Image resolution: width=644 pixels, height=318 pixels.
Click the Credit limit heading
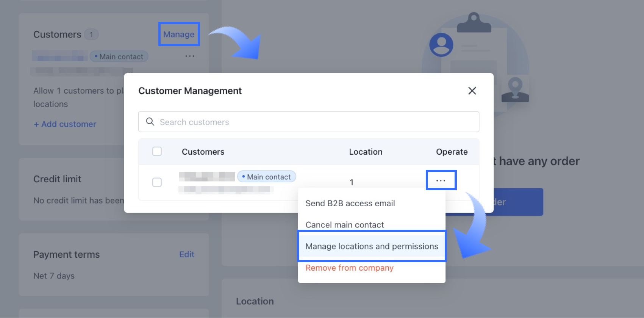point(57,179)
